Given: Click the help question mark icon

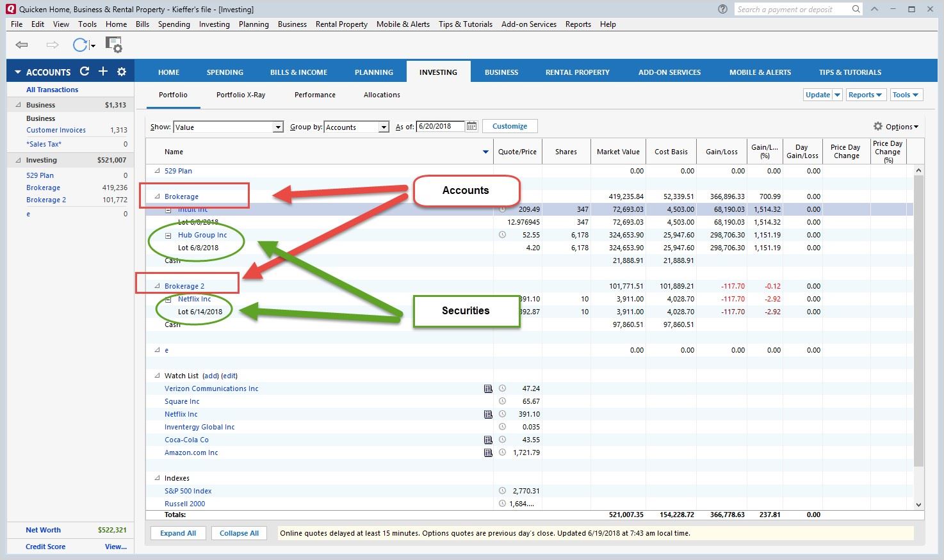Looking at the screenshot, I should tap(723, 9).
